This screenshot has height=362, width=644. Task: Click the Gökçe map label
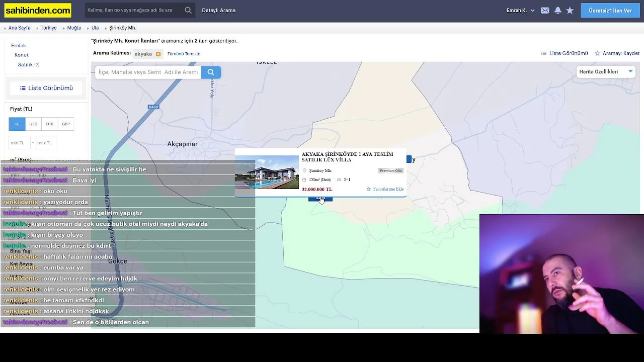pyautogui.click(x=118, y=261)
